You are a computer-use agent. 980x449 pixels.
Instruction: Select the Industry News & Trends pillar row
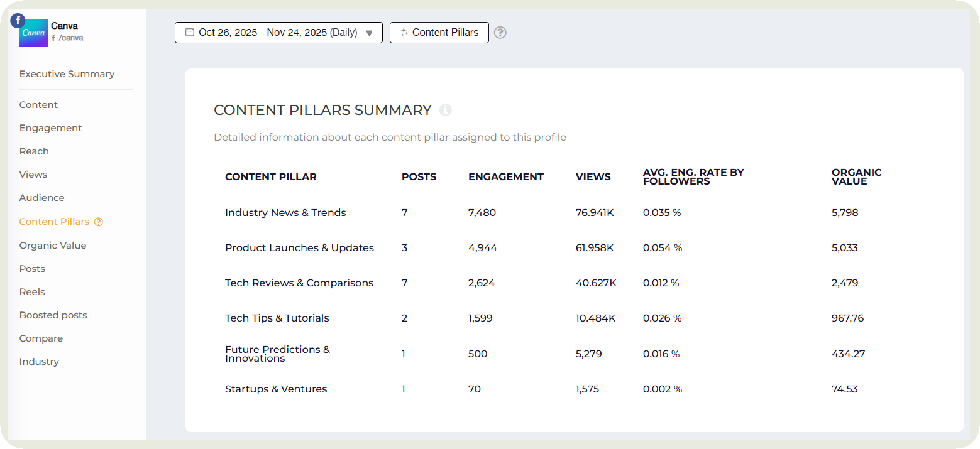click(285, 212)
